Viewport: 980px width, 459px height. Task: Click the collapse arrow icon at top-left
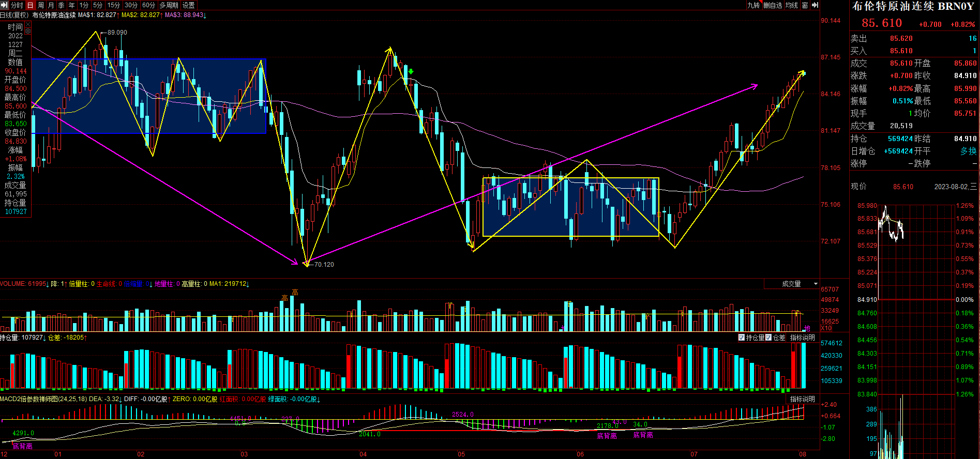pos(4,5)
